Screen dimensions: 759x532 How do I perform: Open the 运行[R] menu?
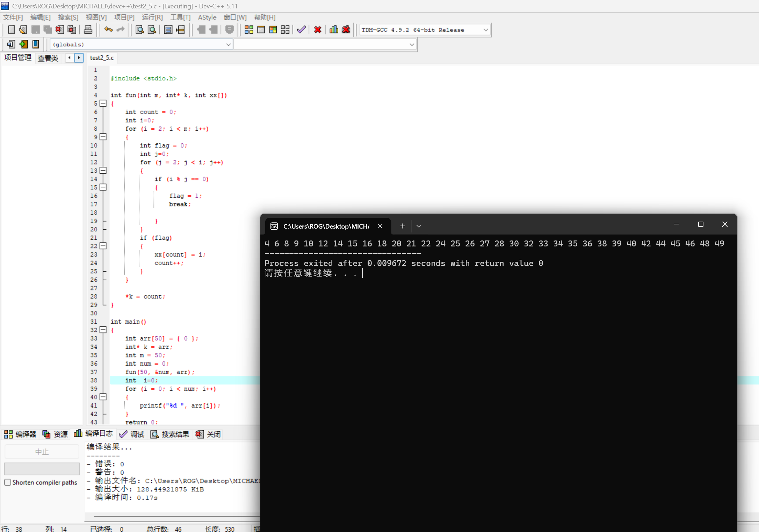[x=152, y=17]
